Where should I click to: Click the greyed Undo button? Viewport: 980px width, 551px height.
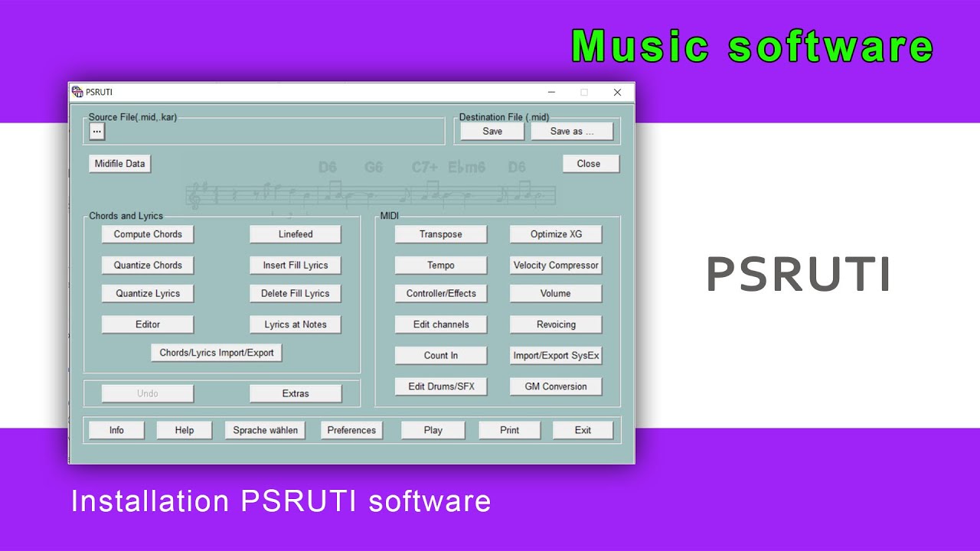(148, 393)
